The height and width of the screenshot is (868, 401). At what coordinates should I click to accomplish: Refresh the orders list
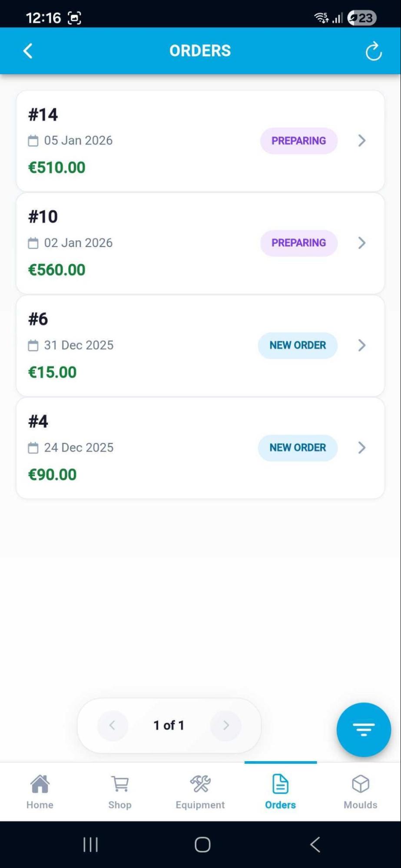[373, 51]
